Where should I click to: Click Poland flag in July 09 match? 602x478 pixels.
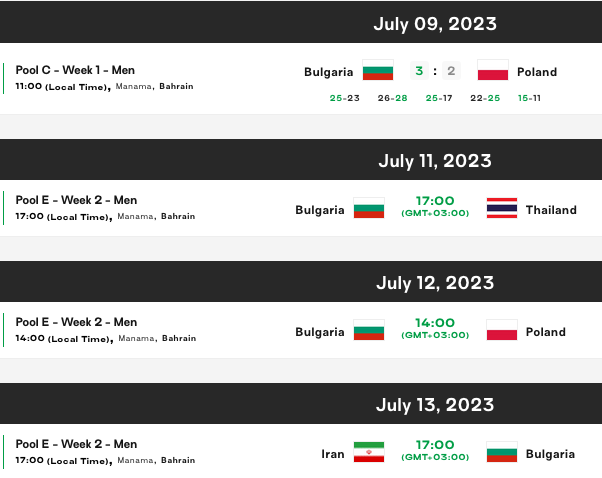click(493, 71)
